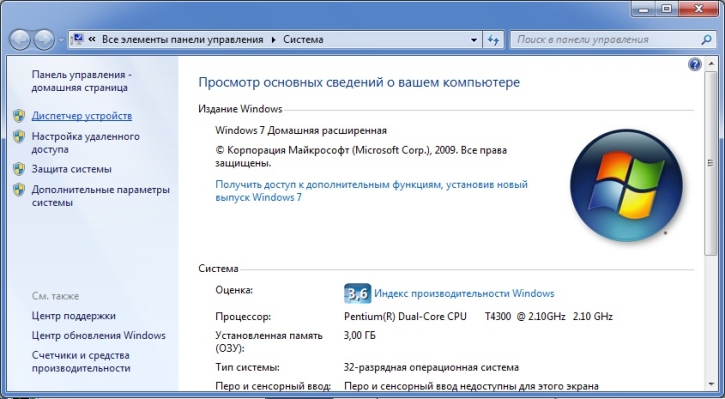Refresh the page with the refresh button
Screen dimensions: 725x399
[x=493, y=40]
